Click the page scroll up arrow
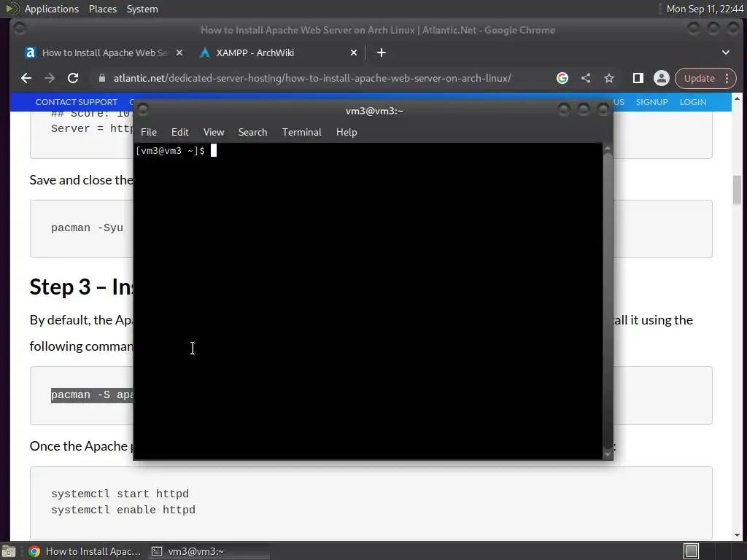This screenshot has width=747, height=560. [737, 98]
